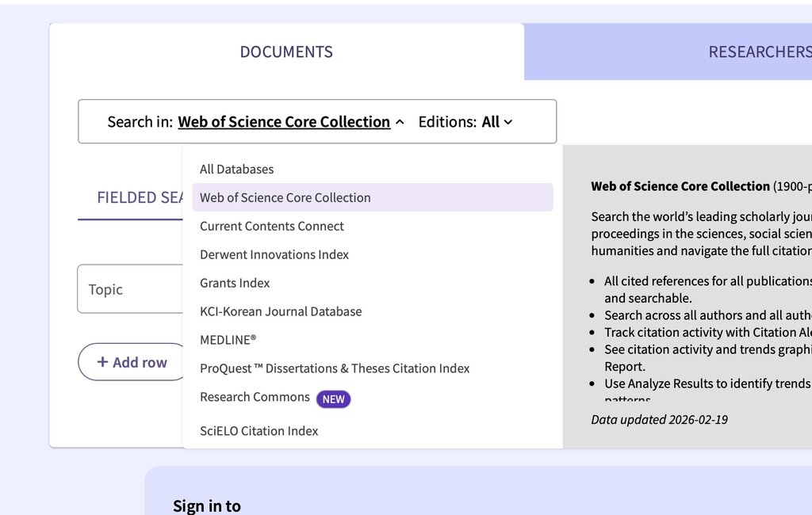Viewport: 812px width, 515px height.
Task: Click the NEW badge beside Research Commons
Action: click(x=334, y=399)
